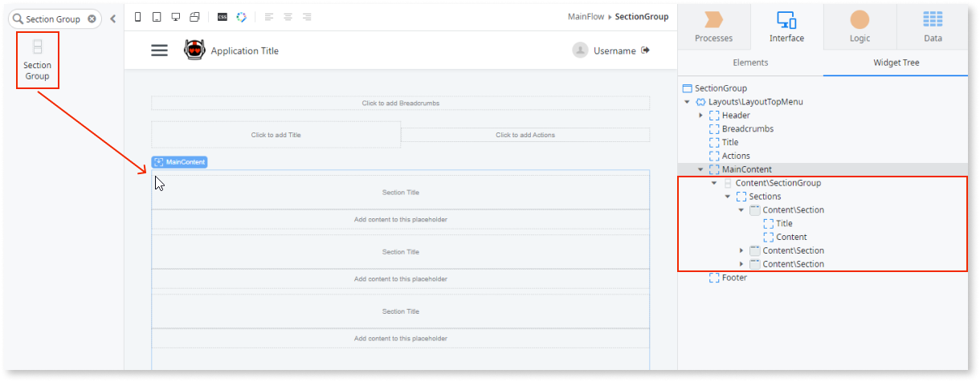This screenshot has height=382, width=980.
Task: Collapse the Layouts\LayoutTopMenu tree node
Action: [x=687, y=102]
